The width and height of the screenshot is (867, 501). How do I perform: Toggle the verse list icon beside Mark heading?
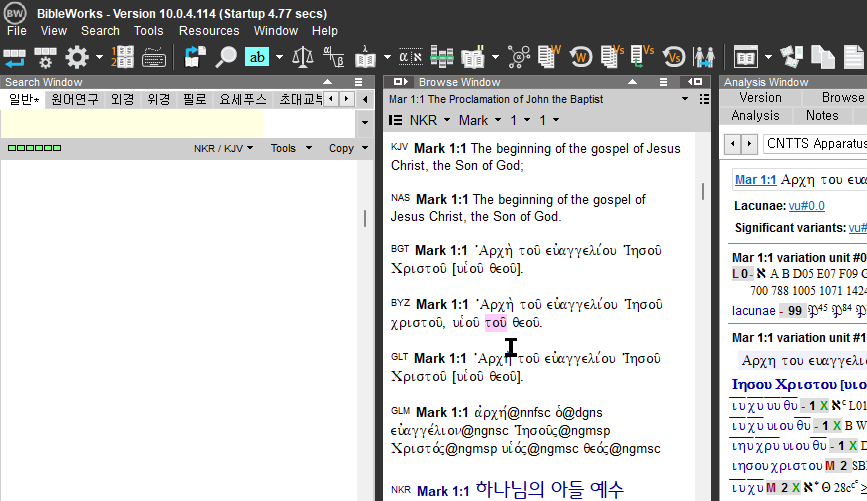[704, 99]
